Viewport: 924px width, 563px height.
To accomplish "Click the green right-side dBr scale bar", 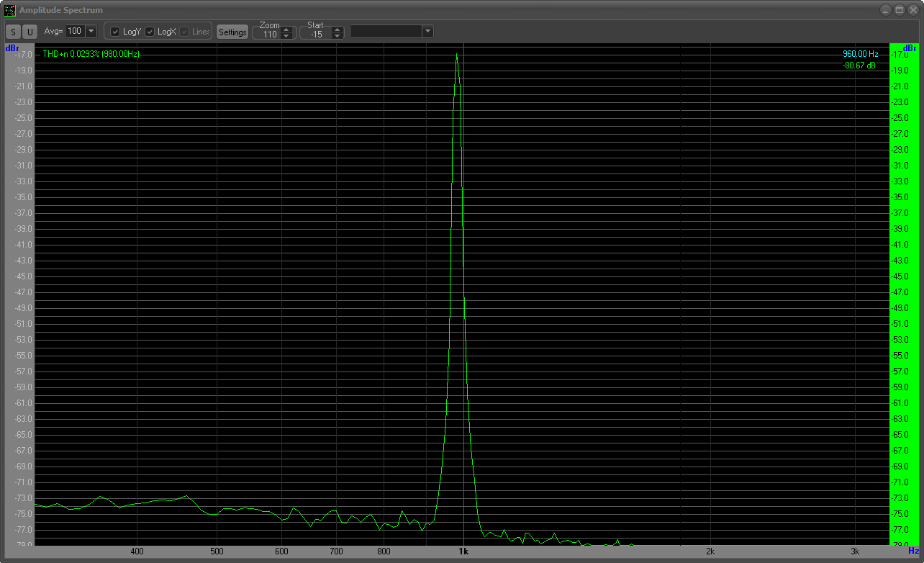I will click(x=900, y=288).
